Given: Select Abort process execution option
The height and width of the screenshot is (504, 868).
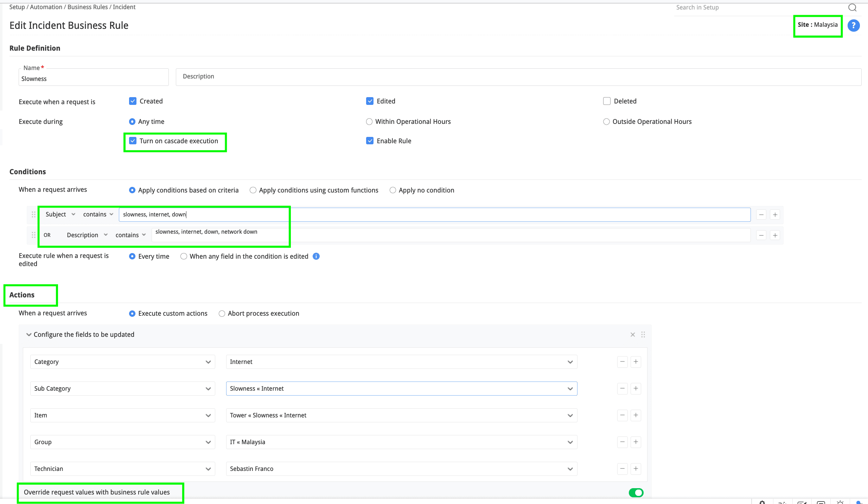Looking at the screenshot, I should click(x=222, y=314).
